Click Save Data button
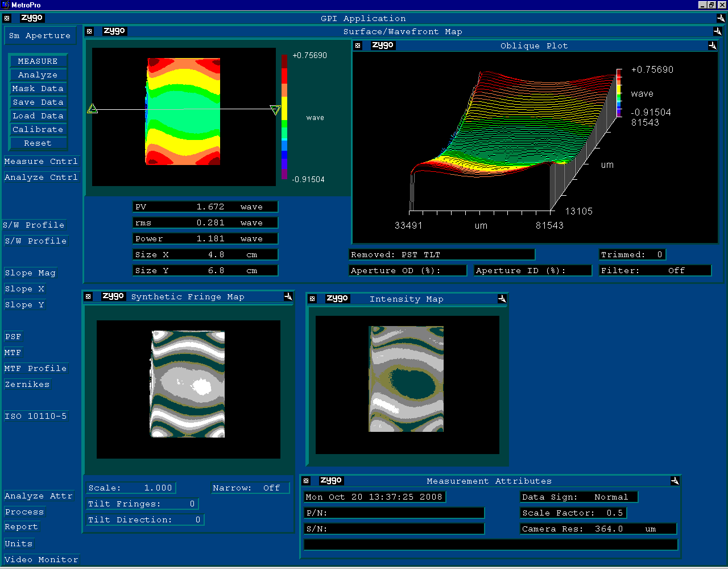Image resolution: width=728 pixels, height=569 pixels. coord(38,102)
